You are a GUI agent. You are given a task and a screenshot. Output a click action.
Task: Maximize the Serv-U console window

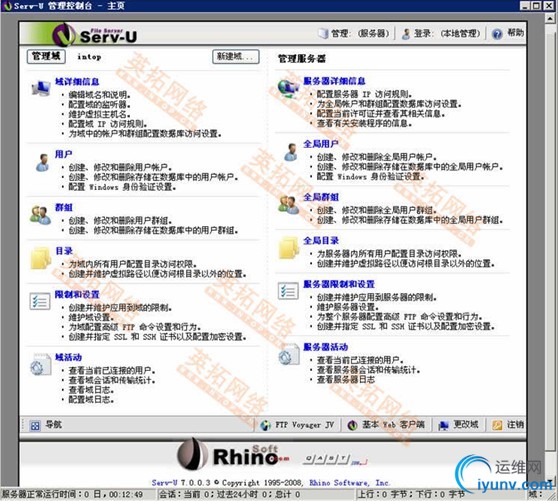tap(537, 6)
